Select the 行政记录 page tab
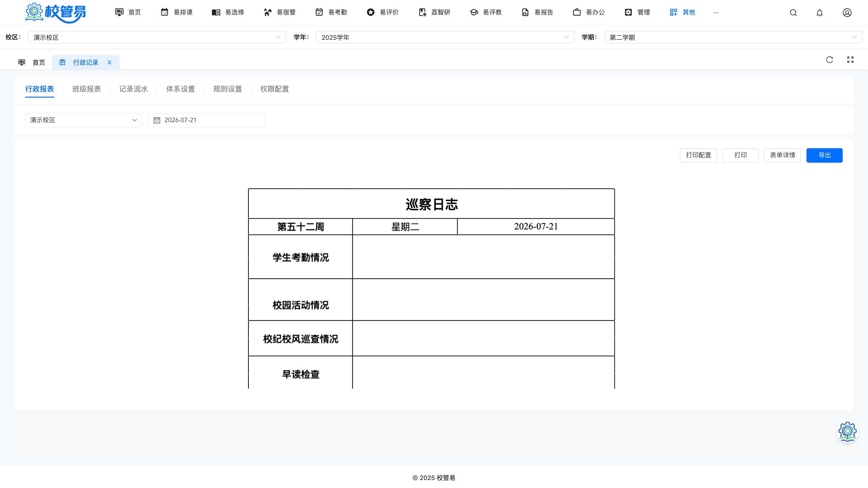The image size is (868, 488). point(86,62)
